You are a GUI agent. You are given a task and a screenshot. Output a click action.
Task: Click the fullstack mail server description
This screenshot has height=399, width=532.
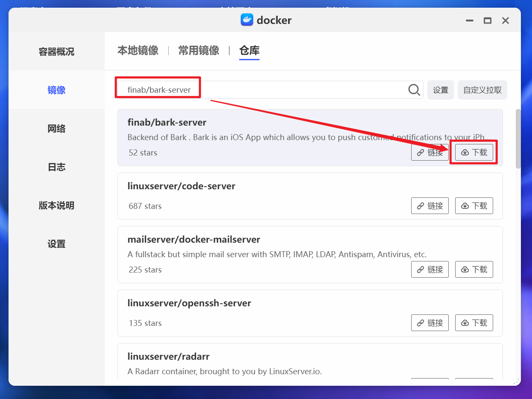point(277,254)
